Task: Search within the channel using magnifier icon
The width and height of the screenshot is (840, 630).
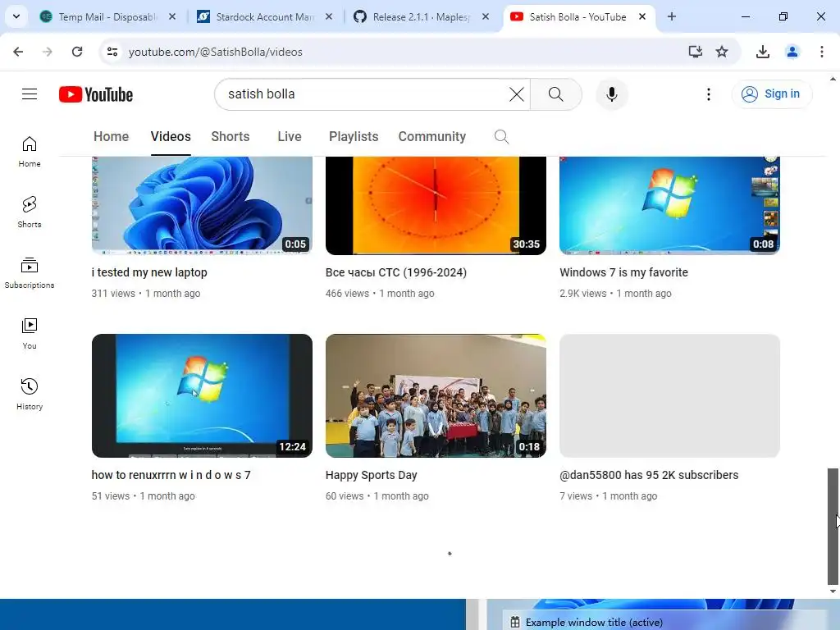Action: (501, 137)
